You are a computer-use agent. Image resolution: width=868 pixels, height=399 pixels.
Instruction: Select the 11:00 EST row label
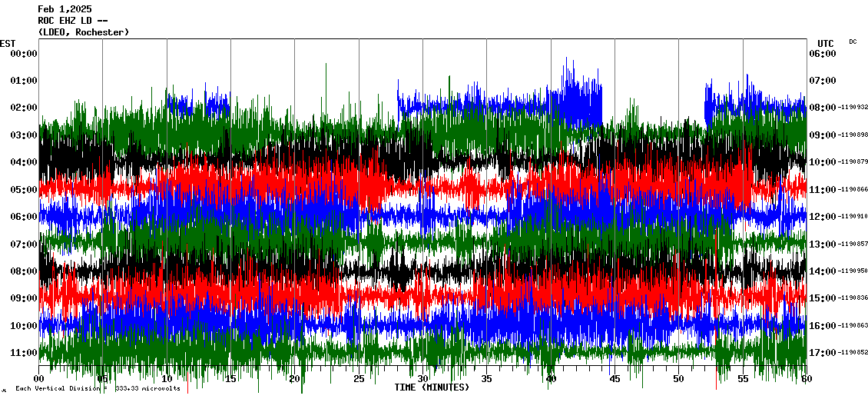click(24, 352)
